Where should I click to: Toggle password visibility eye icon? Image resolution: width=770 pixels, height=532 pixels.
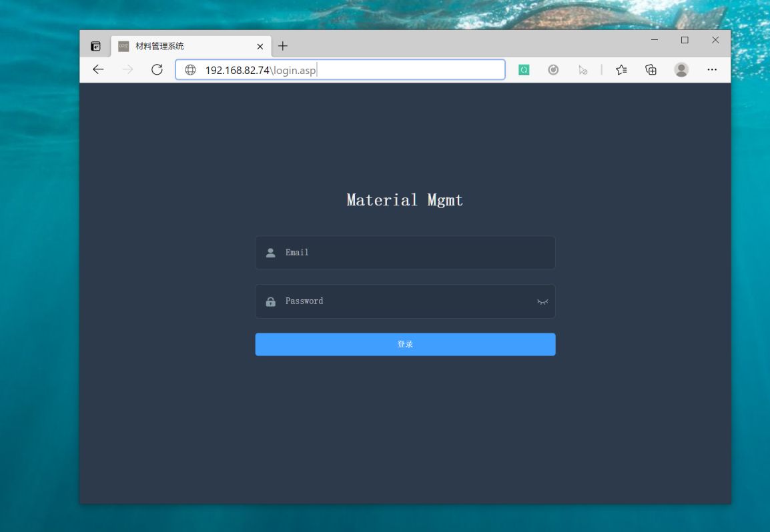(542, 302)
